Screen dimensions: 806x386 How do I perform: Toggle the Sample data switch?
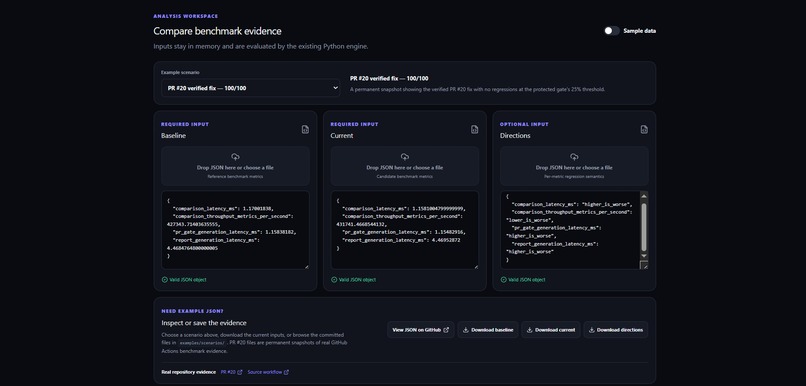[611, 31]
